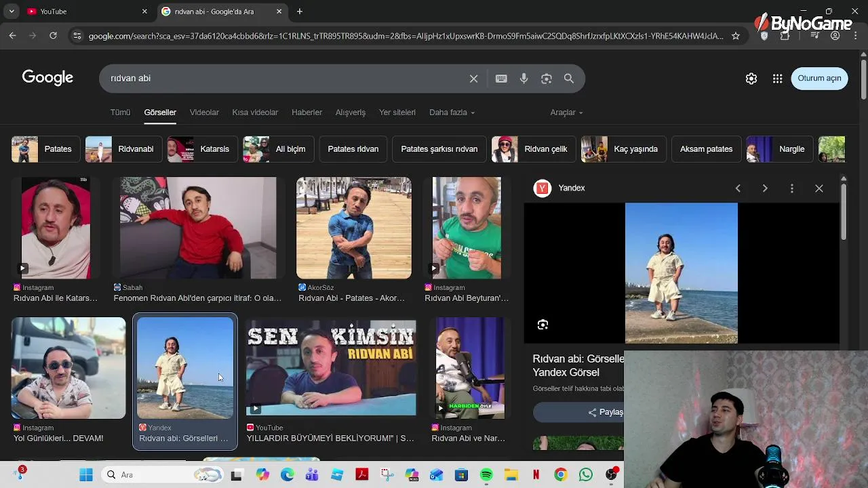Screen dimensions: 868x488
Task: Show previous image in preview panel
Action: 738,188
